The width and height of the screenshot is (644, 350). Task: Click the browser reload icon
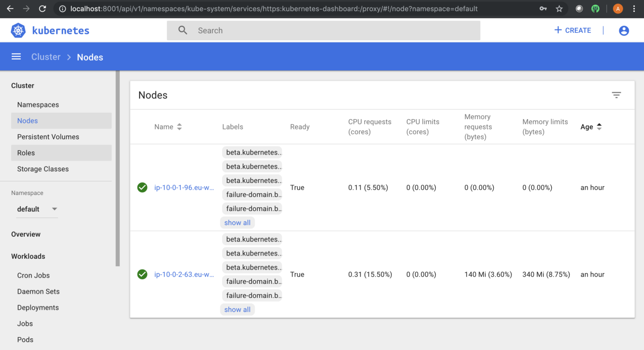tap(42, 9)
